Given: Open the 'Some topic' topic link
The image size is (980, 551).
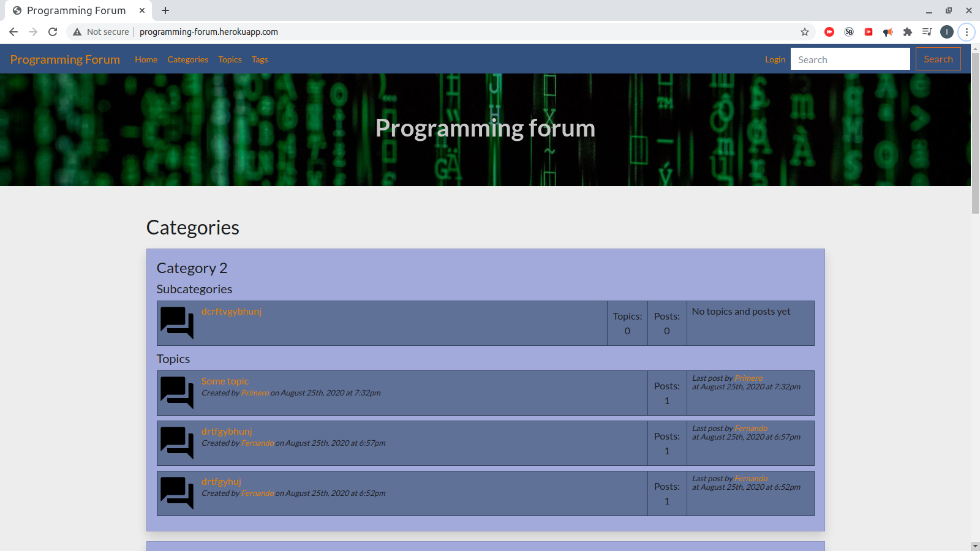Looking at the screenshot, I should tap(225, 381).
